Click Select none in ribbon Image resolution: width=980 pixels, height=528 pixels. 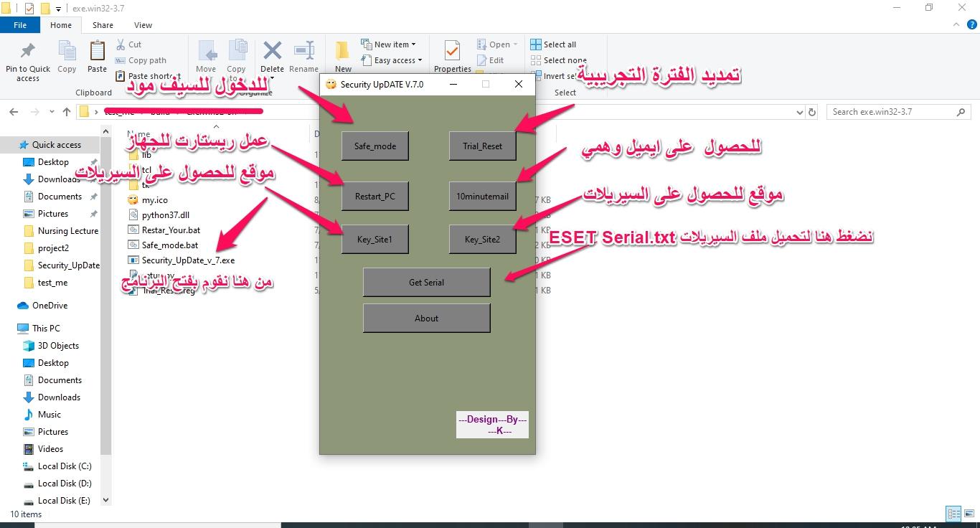(558, 60)
